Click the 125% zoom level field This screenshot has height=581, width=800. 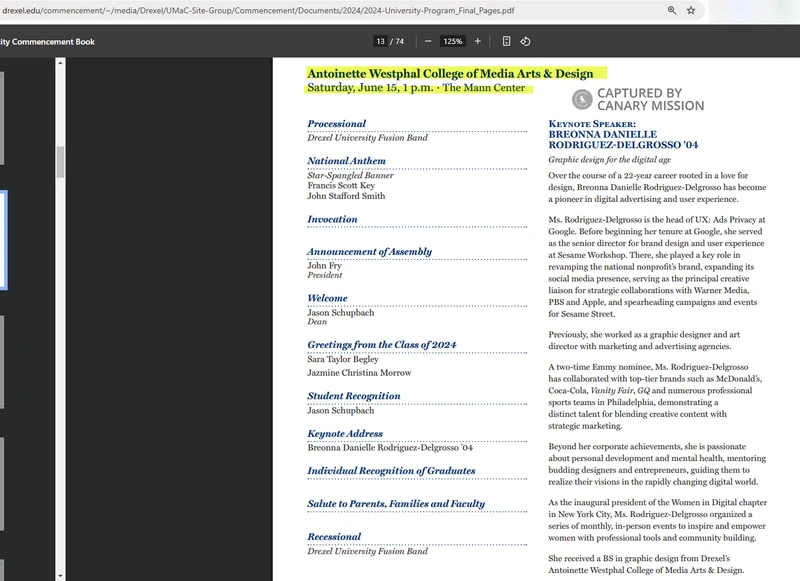[x=453, y=41]
